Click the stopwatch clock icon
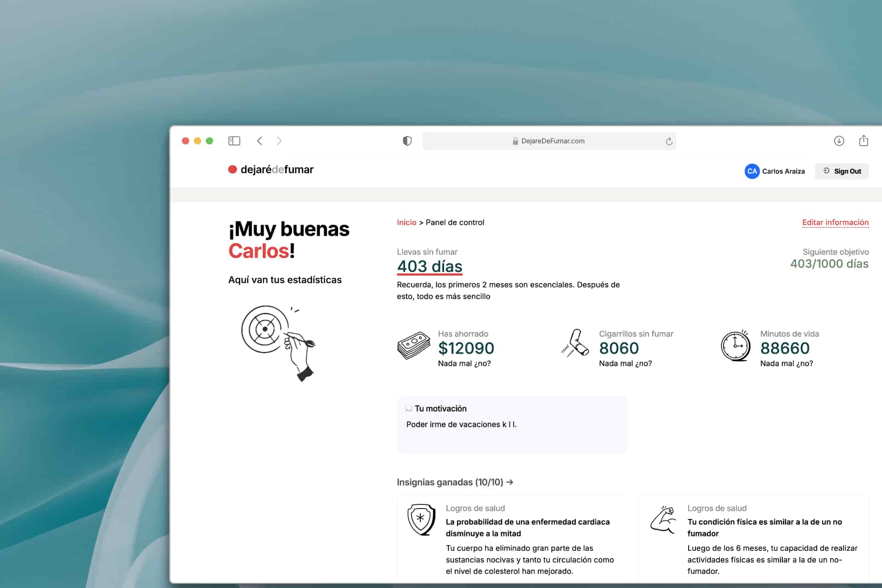Screen dimensions: 882x588 [x=735, y=345]
